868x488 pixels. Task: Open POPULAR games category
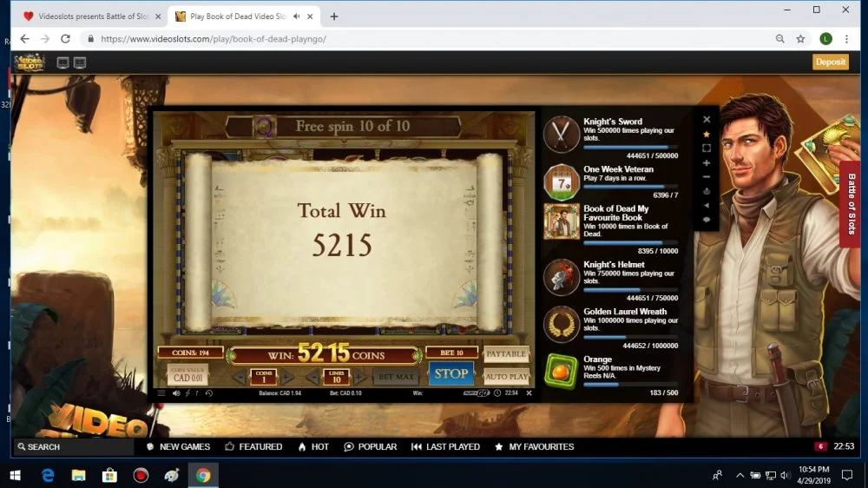pos(371,446)
